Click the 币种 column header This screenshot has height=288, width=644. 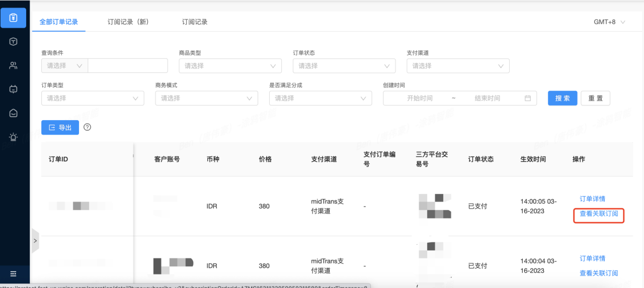[213, 159]
